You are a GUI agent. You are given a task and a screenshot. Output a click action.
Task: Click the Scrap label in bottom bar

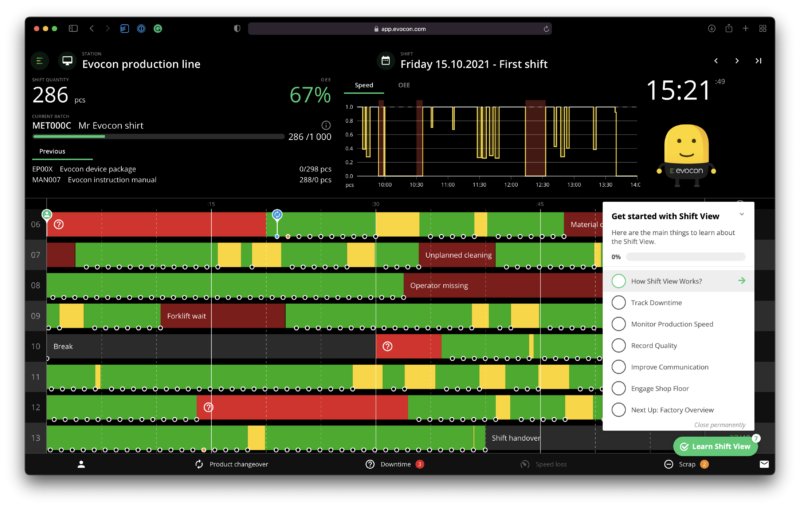pyautogui.click(x=687, y=464)
